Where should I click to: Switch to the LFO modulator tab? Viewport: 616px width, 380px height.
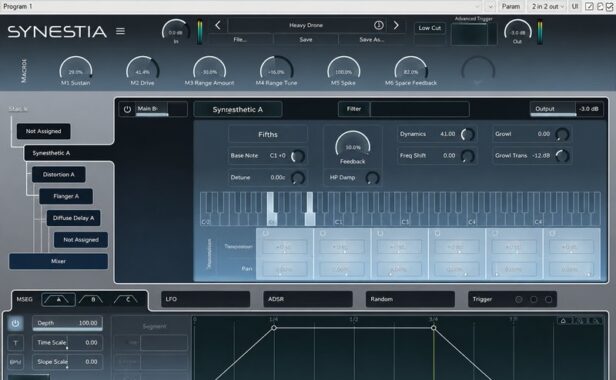click(x=205, y=299)
